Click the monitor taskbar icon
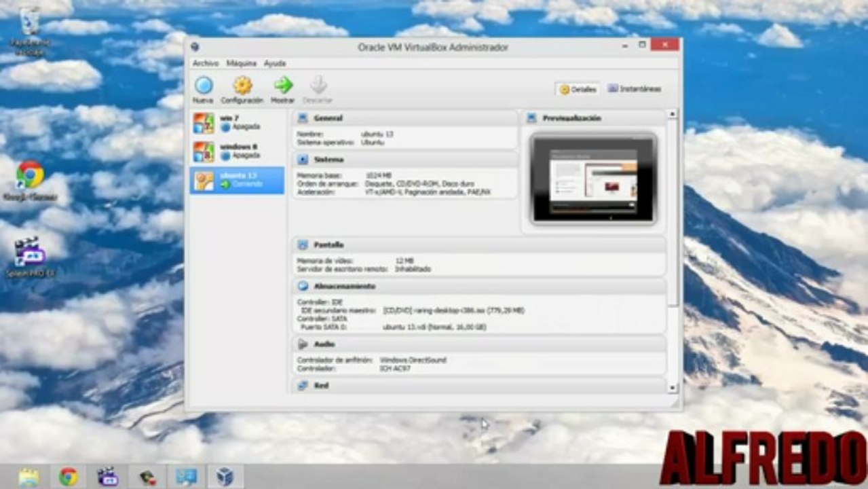868x489 pixels. 186,477
